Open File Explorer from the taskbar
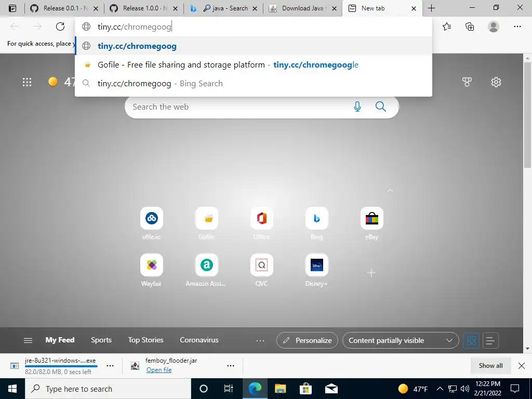This screenshot has height=399, width=532. (280, 389)
